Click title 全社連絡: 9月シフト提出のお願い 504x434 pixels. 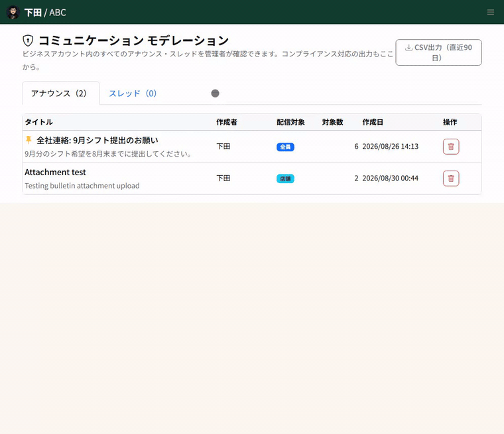[x=97, y=140]
